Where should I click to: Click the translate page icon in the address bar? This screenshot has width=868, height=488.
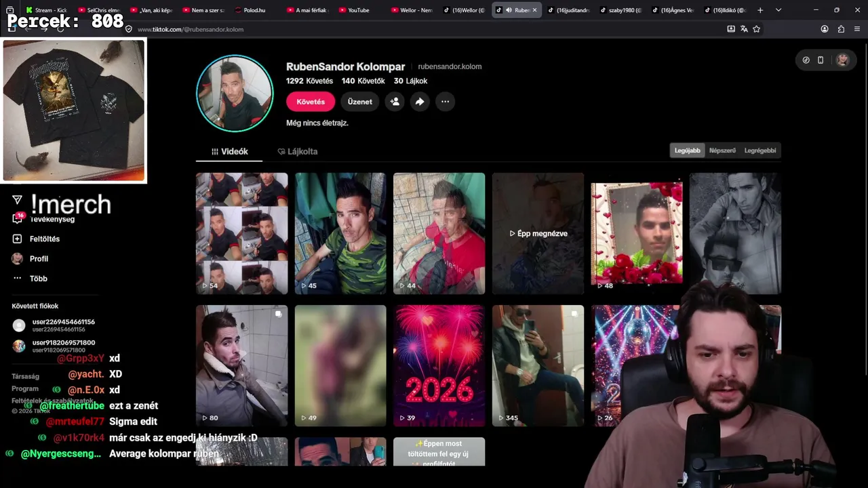tap(744, 29)
